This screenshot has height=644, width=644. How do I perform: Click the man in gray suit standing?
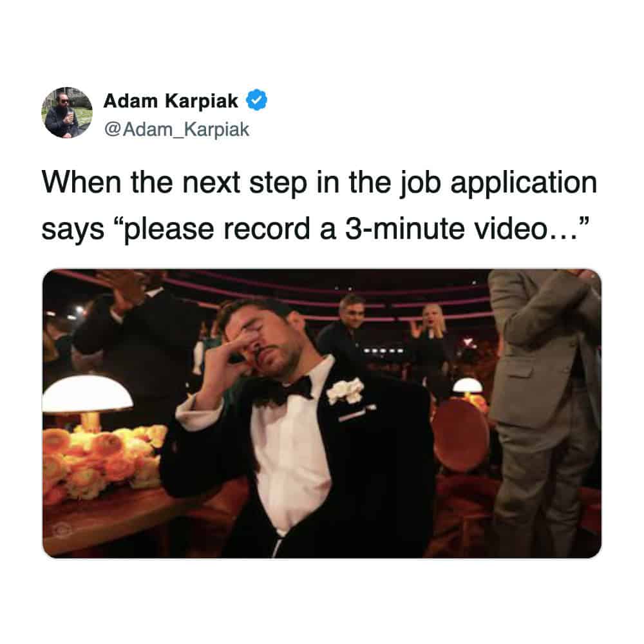click(545, 411)
